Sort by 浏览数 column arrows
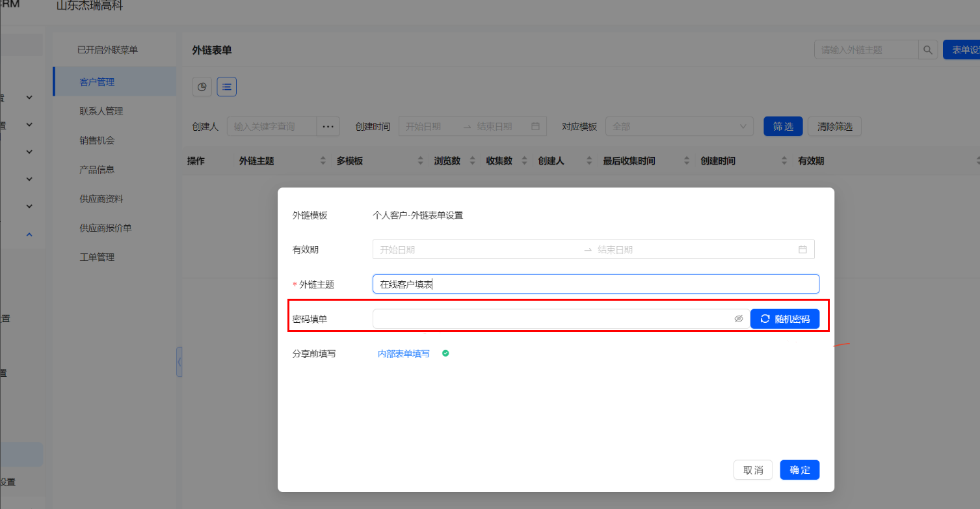Viewport: 980px width, 509px height. pos(472,161)
